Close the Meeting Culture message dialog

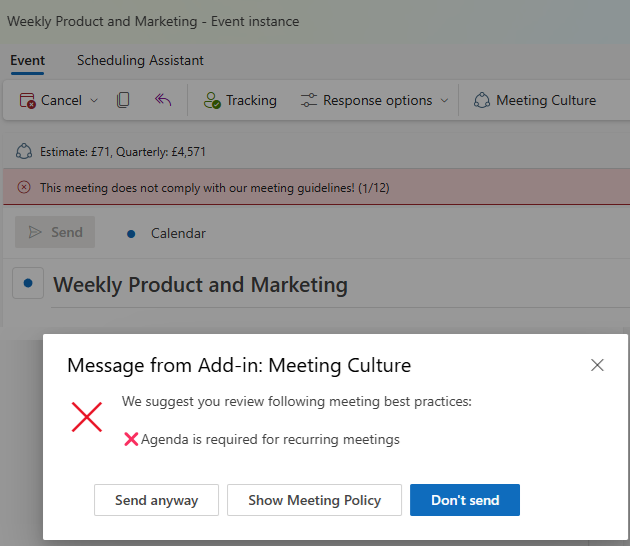click(x=597, y=365)
